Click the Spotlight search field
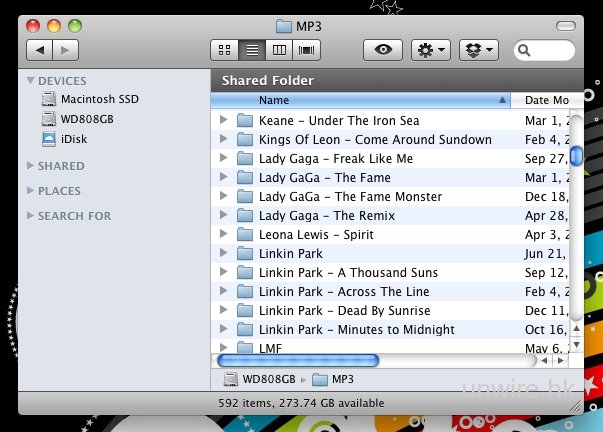The height and width of the screenshot is (432, 603). tap(549, 49)
